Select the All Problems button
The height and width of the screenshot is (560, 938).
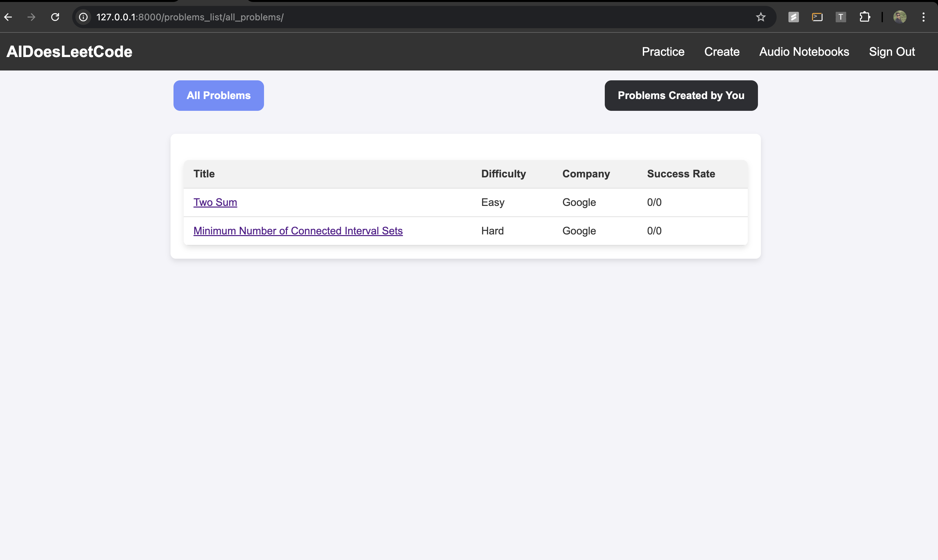point(218,95)
